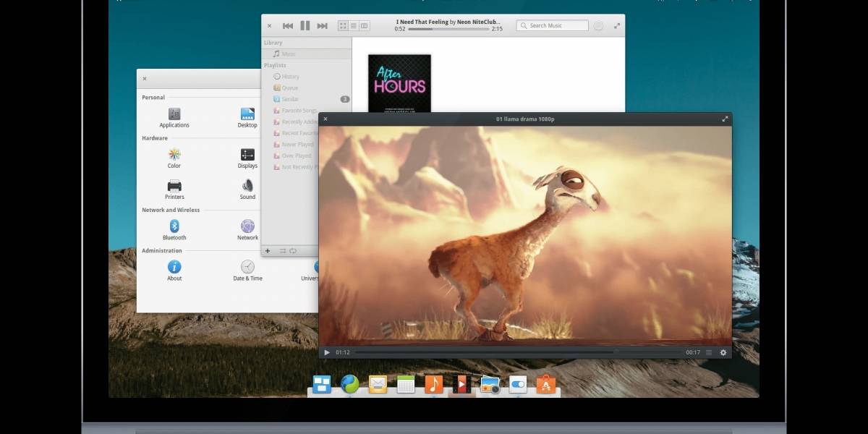Switch Music to album grid view

[x=343, y=26]
